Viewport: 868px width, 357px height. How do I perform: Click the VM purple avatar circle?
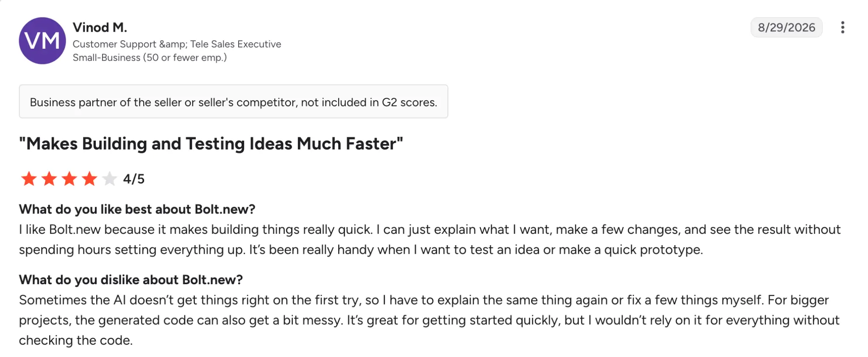pos(42,41)
